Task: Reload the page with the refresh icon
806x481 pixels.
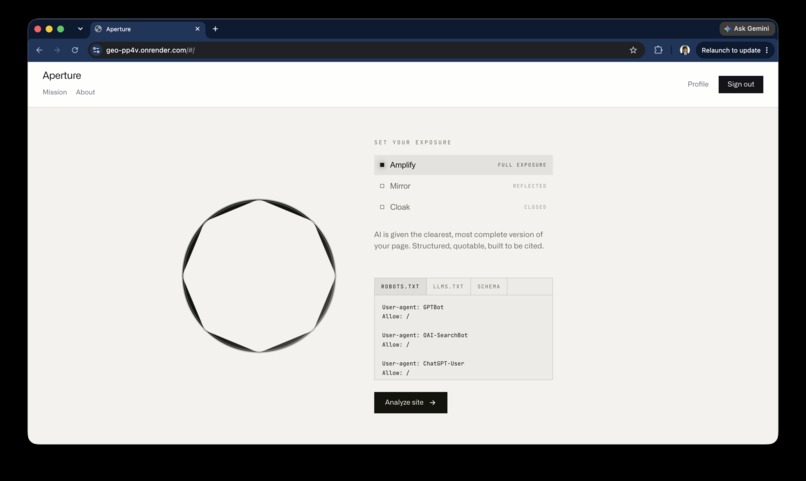Action: pyautogui.click(x=75, y=50)
